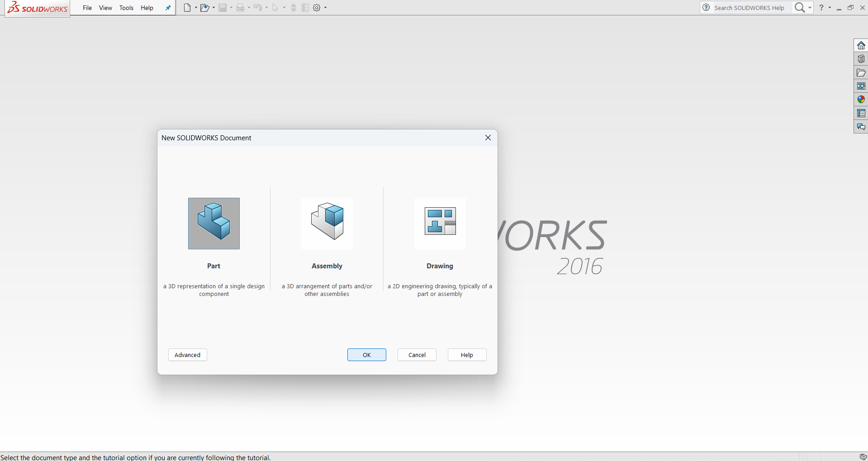Focus the Search SOLIDWORKS Help field

click(752, 8)
